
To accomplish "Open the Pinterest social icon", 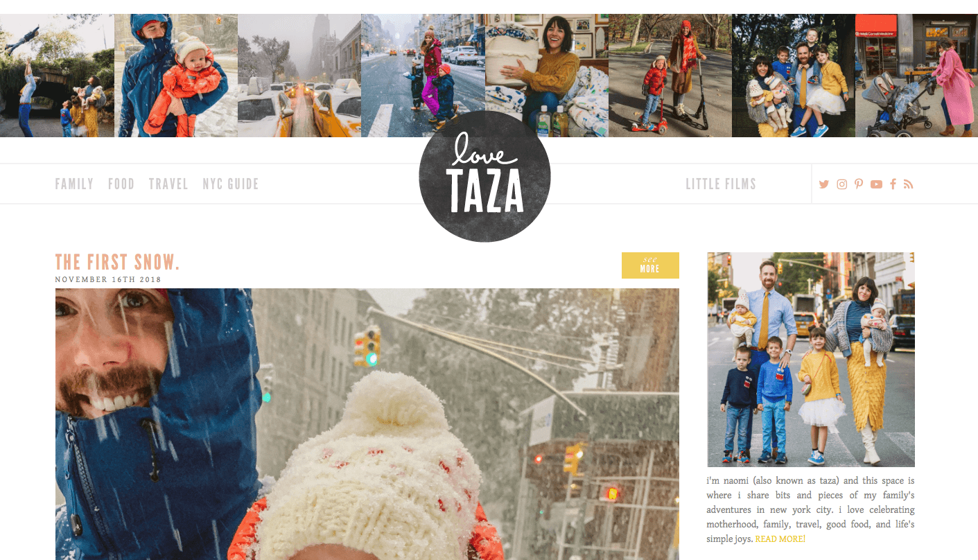I will pos(859,184).
